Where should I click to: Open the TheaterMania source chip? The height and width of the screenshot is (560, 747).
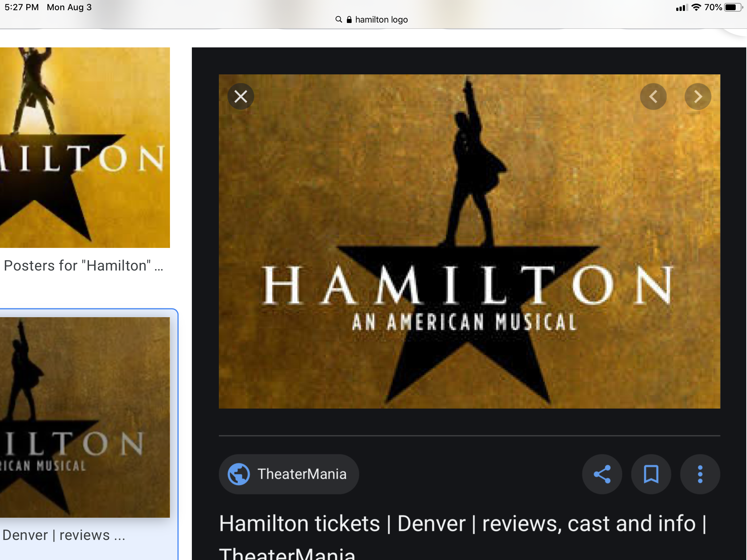tap(289, 474)
